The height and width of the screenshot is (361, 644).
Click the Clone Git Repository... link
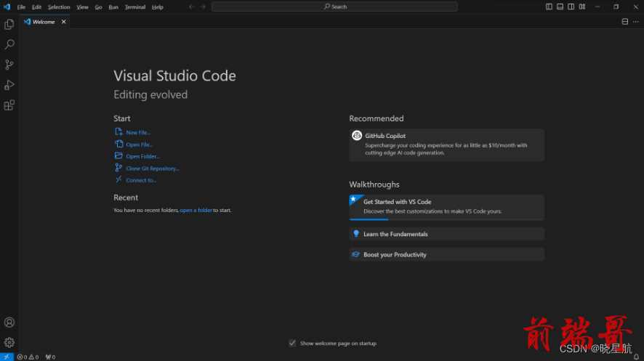(x=153, y=169)
